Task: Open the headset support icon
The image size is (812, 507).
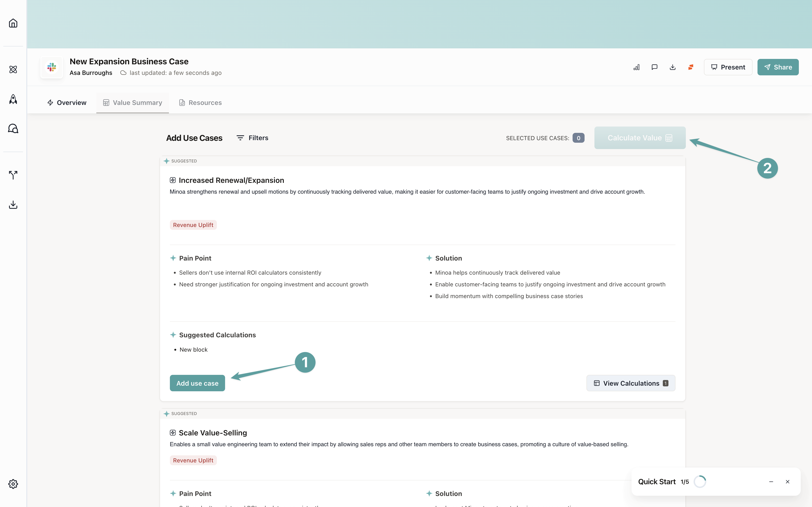Action: click(x=13, y=129)
